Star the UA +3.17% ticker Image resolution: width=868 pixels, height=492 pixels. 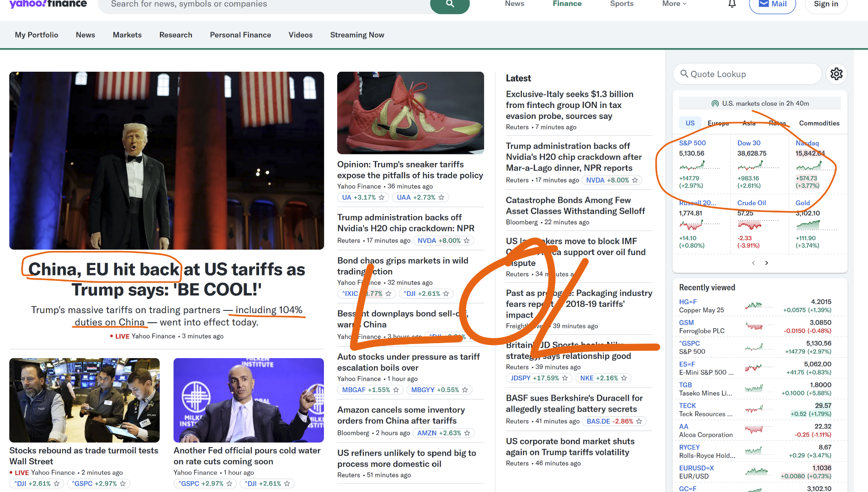point(382,197)
